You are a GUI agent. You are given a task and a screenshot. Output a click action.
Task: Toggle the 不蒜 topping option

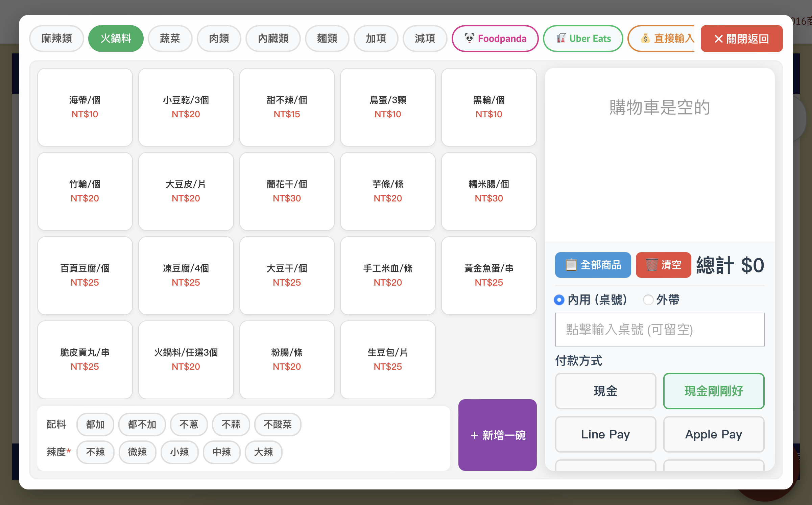[231, 425]
